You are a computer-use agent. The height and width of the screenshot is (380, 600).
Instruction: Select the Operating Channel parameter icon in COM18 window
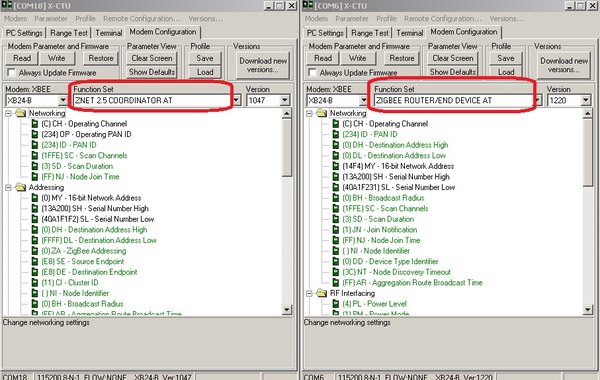pos(35,124)
